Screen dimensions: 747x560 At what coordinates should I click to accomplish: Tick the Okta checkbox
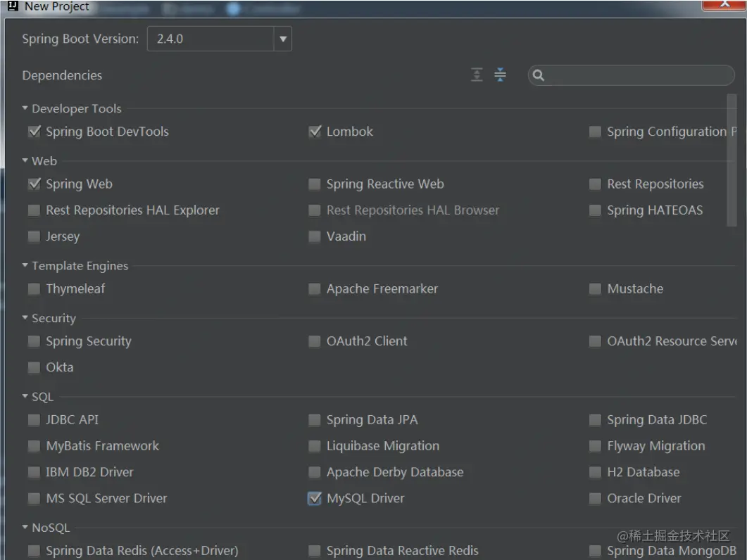[34, 368]
